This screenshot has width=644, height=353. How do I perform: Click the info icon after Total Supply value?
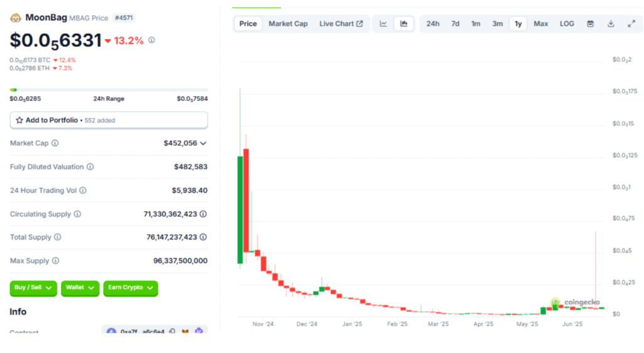click(203, 237)
